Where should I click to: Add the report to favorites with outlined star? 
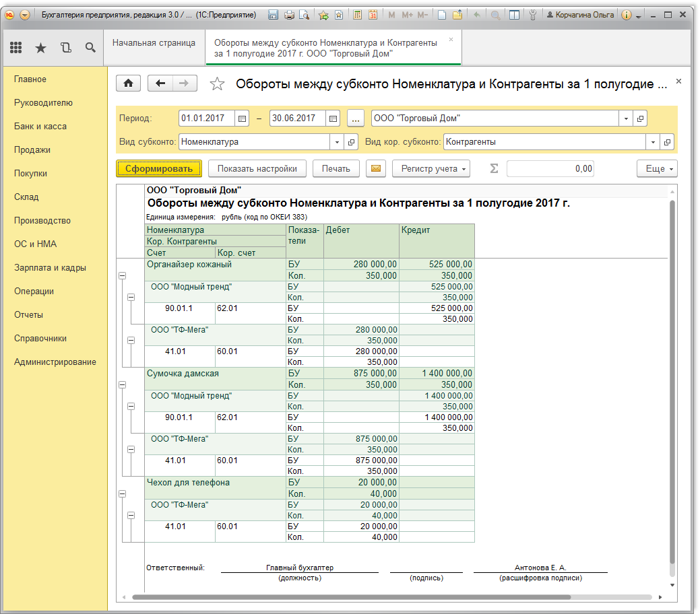[216, 83]
